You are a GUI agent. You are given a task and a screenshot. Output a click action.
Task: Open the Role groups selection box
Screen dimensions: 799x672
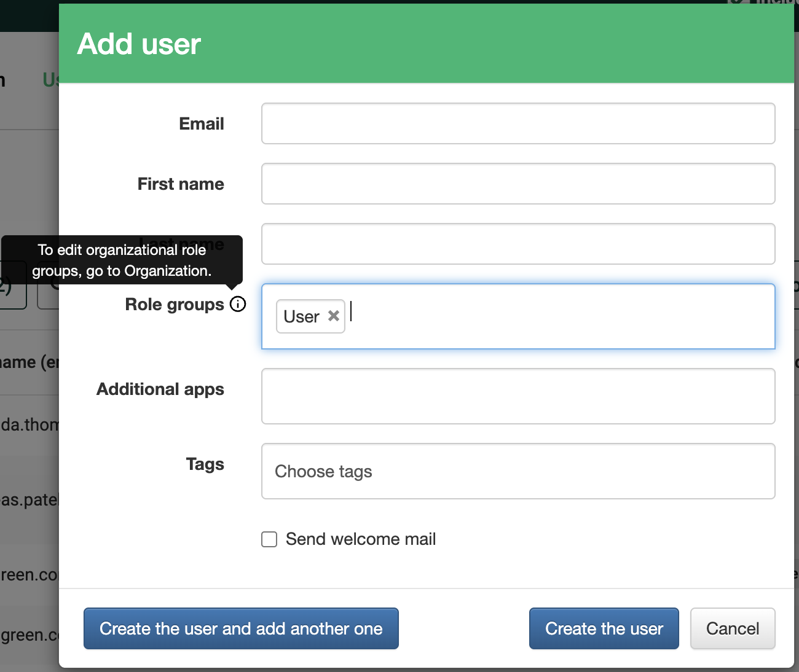[x=518, y=316]
